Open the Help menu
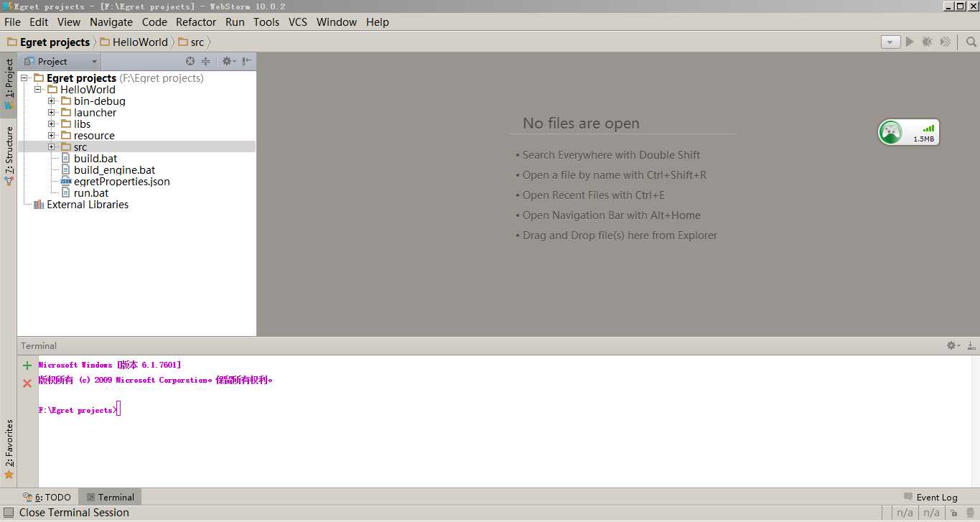 click(x=378, y=22)
